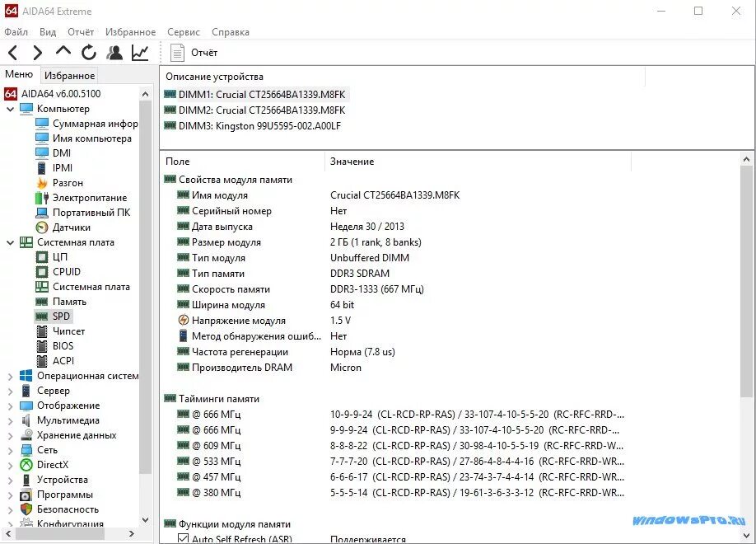Expand the Операционная система node
This screenshot has height=544, width=756.
[10, 377]
